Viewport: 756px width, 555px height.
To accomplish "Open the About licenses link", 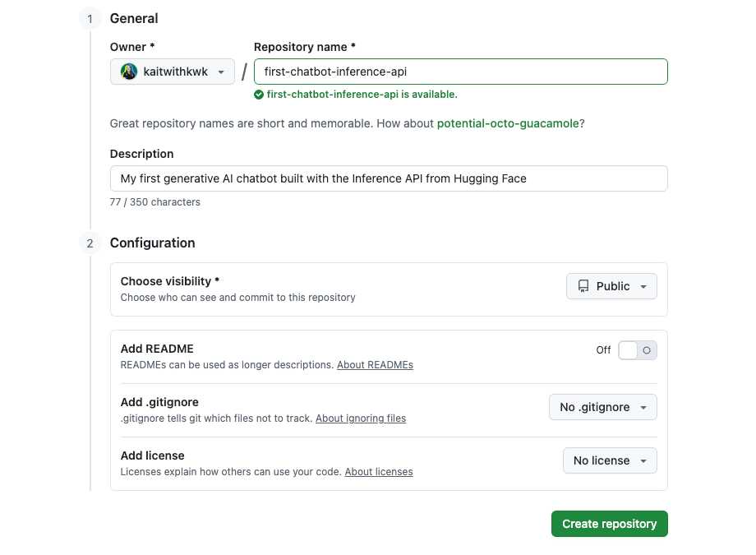I will [x=379, y=472].
